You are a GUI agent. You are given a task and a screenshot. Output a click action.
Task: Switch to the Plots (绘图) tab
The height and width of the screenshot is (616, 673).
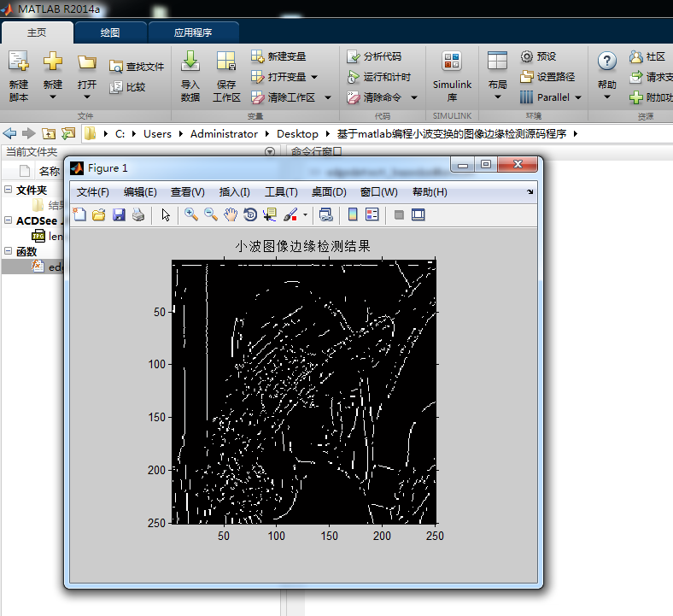tap(110, 32)
